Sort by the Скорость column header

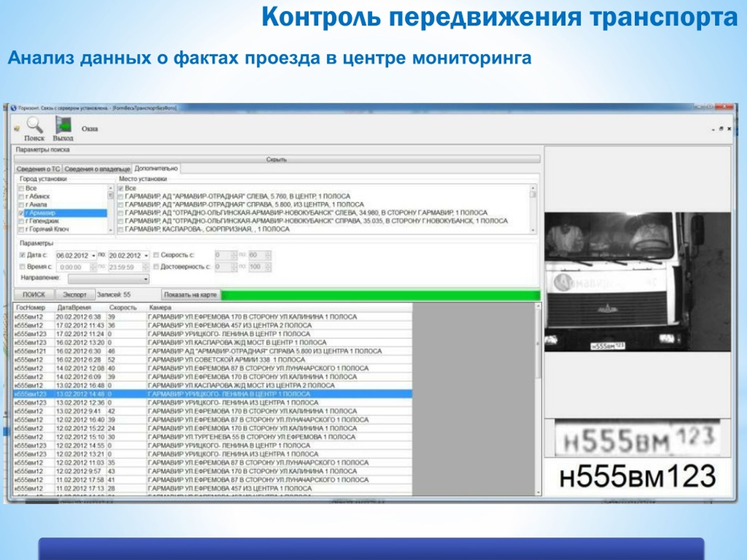[x=123, y=308]
